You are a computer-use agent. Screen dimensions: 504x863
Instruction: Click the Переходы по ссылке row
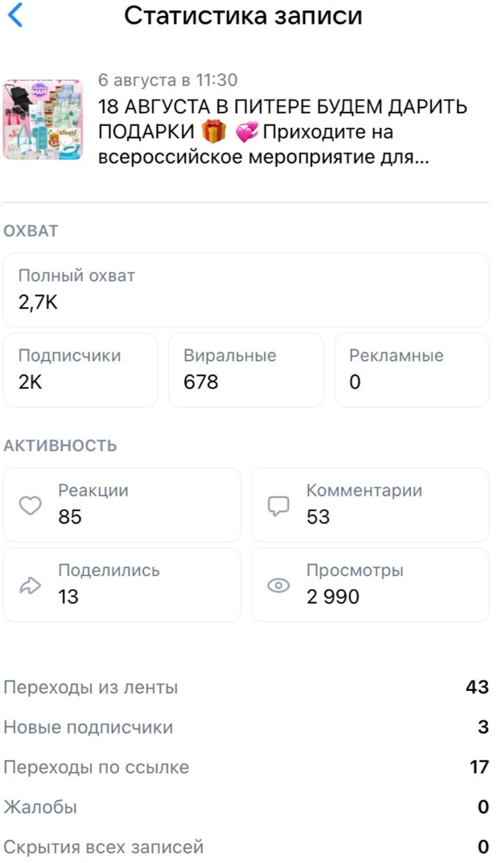pyautogui.click(x=246, y=767)
